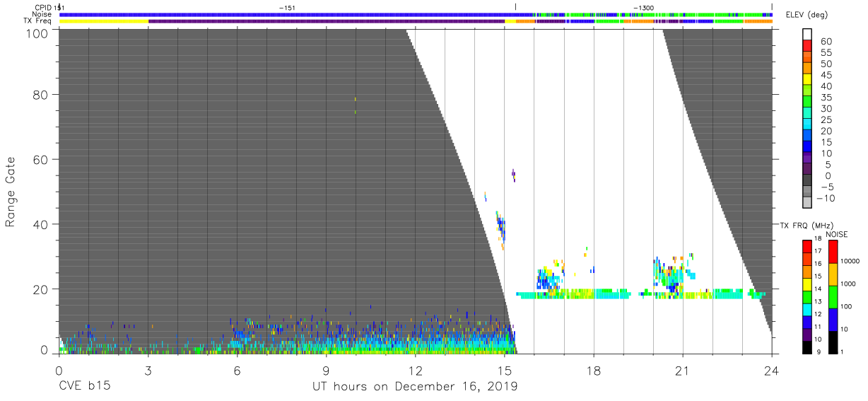The width and height of the screenshot is (868, 401).
Task: Click the CPID value '-151' above plot
Action: (x=286, y=7)
